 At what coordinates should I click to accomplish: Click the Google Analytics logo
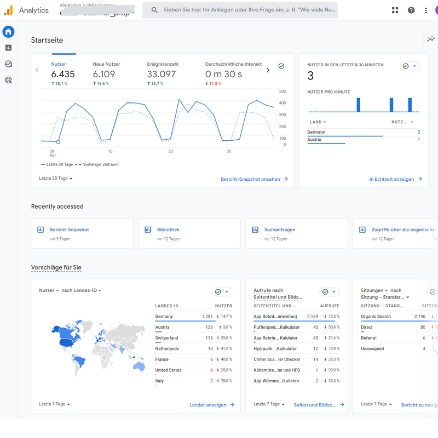[x=8, y=10]
